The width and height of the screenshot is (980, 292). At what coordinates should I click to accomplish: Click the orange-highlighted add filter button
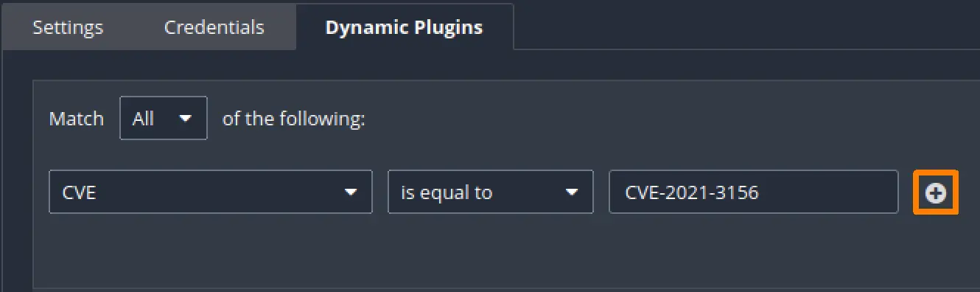coord(935,193)
